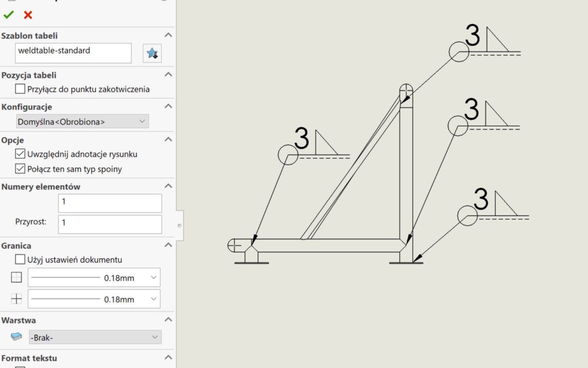The image size is (588, 368).
Task: Click the Przyrost increment input field
Action: pyautogui.click(x=110, y=224)
